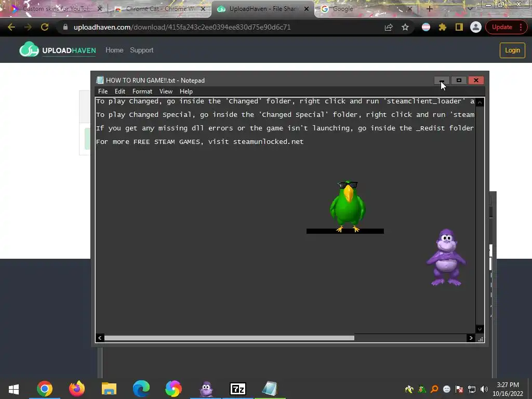Viewport: 532px width, 399px height.
Task: Open the Edit menu in Notepad
Action: [x=120, y=91]
